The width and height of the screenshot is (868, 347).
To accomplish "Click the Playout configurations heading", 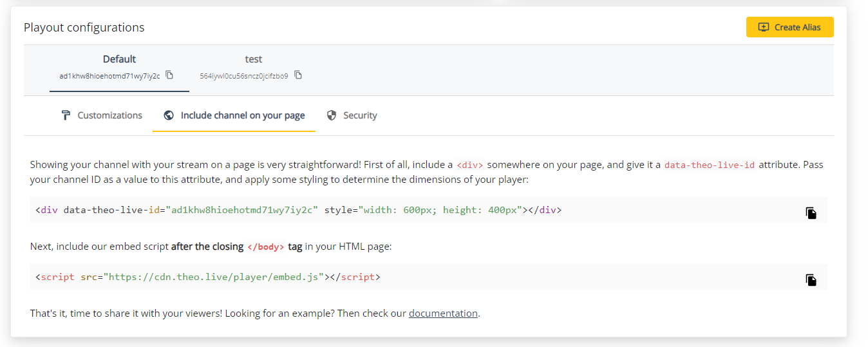I will coord(84,27).
